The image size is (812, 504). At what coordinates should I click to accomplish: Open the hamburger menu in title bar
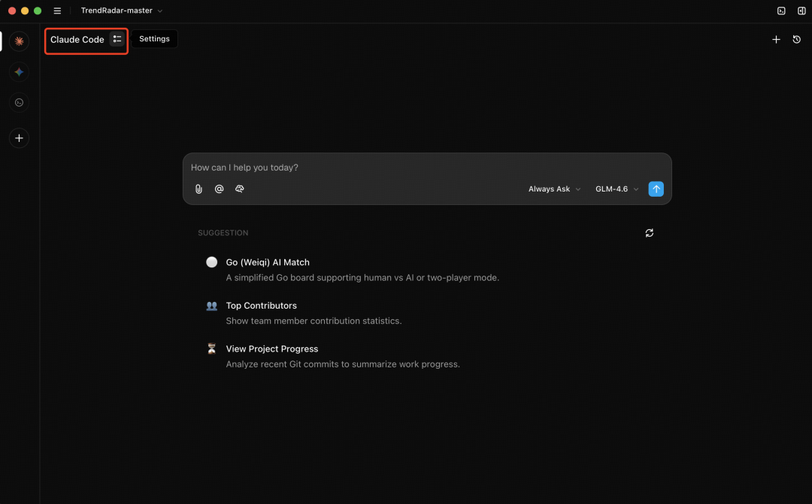coord(57,11)
